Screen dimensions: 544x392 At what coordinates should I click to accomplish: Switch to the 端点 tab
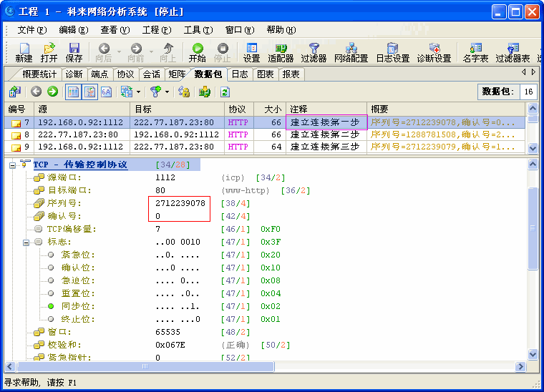point(99,74)
